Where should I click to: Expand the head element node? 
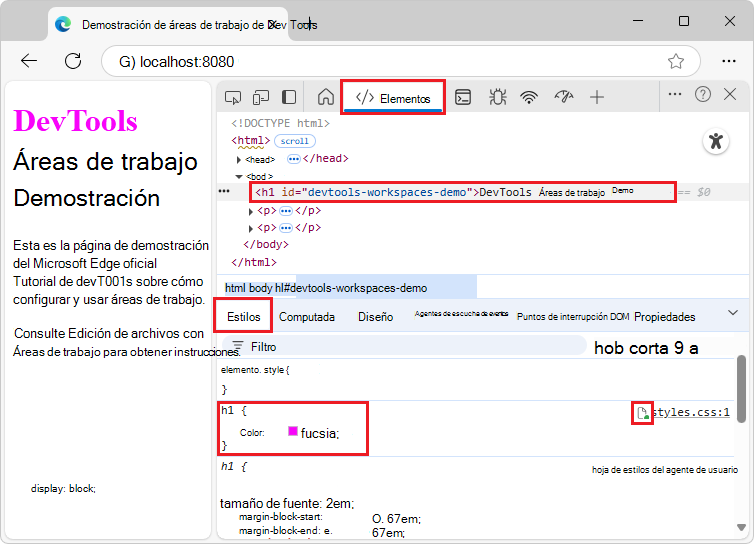pyautogui.click(x=239, y=159)
